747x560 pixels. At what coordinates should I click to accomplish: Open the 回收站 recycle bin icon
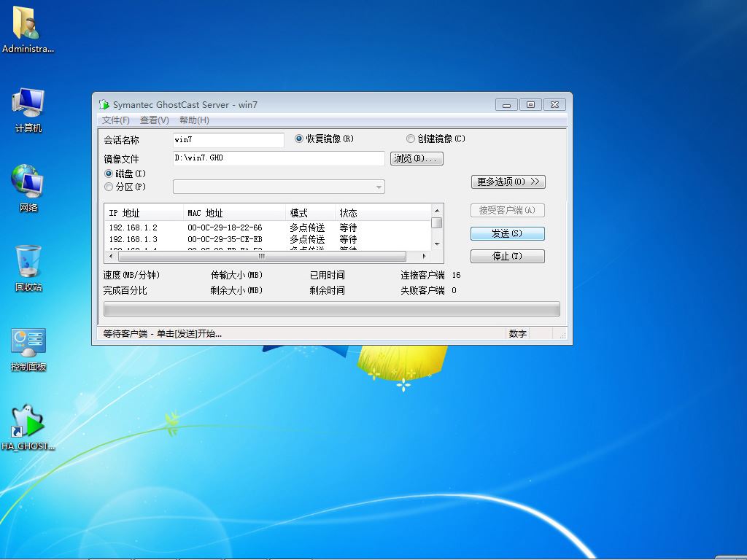(28, 268)
